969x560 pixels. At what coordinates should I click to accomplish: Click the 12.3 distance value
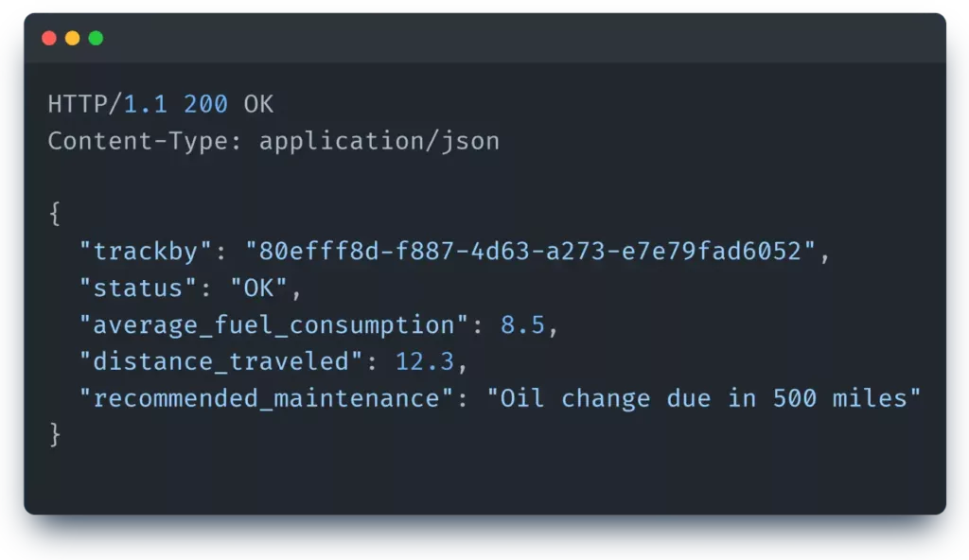point(439,361)
